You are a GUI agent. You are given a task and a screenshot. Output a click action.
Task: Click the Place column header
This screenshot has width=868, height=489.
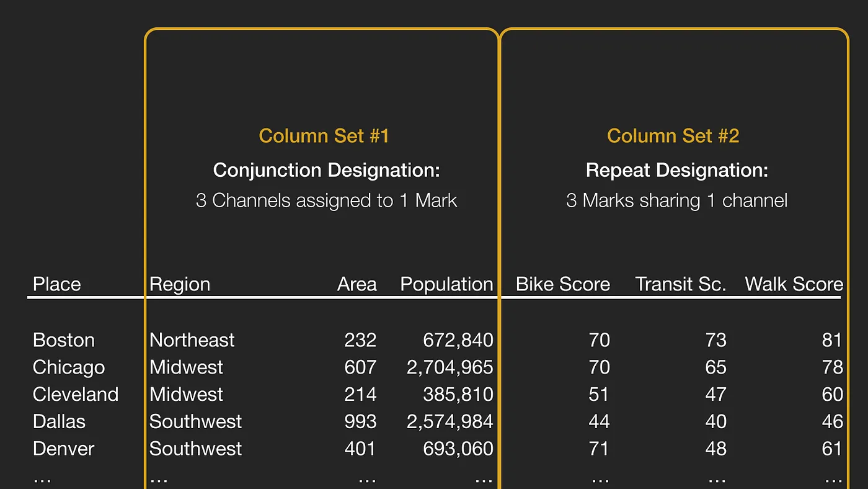click(56, 284)
